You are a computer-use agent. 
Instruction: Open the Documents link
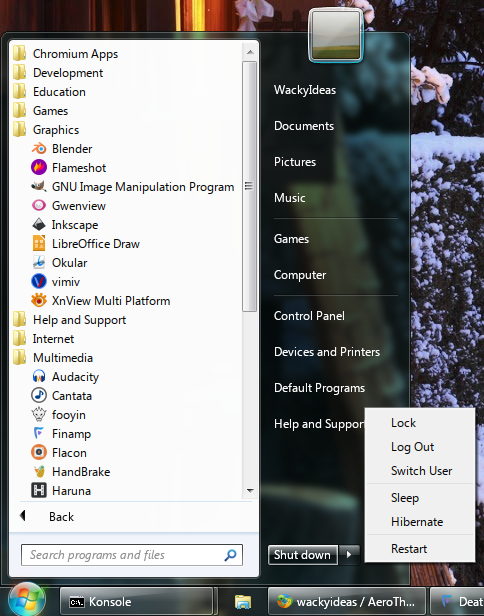[304, 126]
